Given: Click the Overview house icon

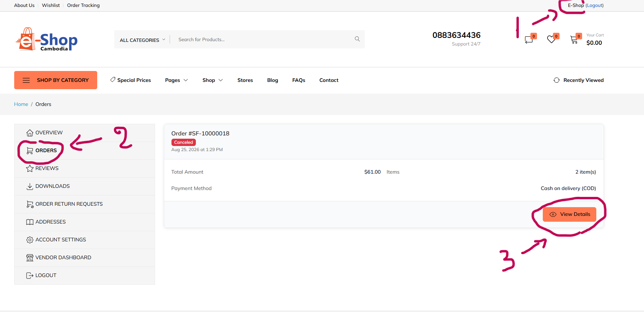Looking at the screenshot, I should (30, 133).
